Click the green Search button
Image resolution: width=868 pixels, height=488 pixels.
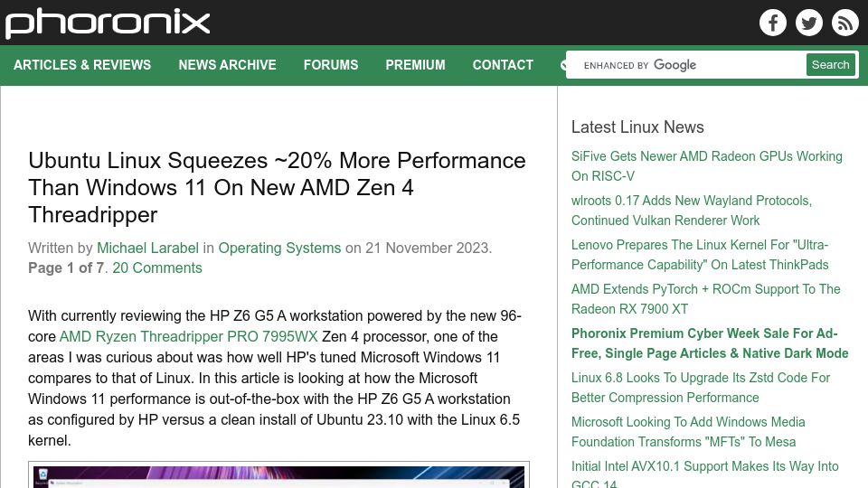pos(830,65)
